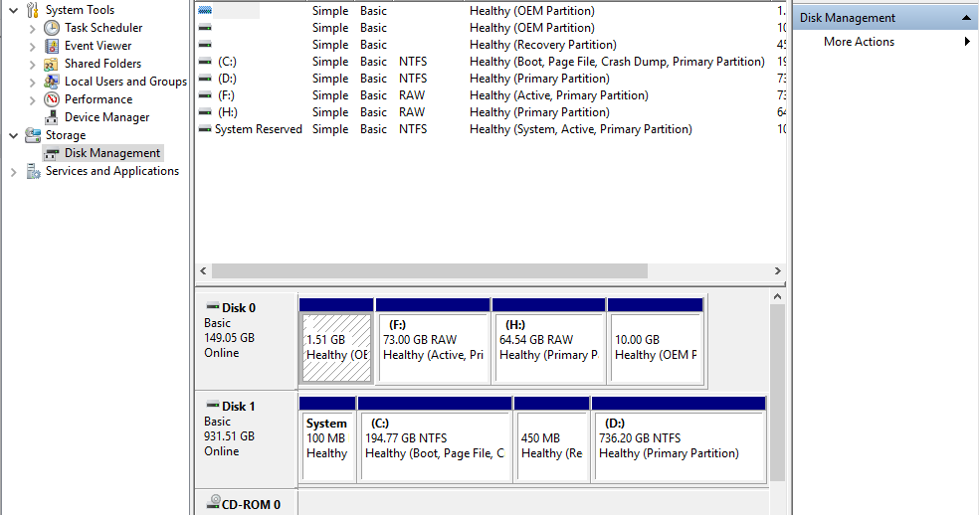Click the Event Viewer icon
Screen dimensions: 980x515
[x=52, y=46]
